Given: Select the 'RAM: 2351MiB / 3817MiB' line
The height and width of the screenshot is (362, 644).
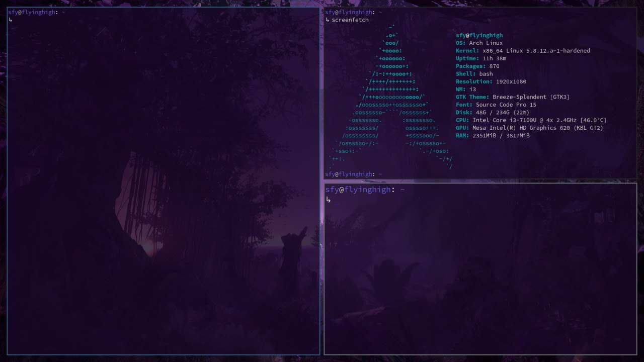Looking at the screenshot, I should point(493,136).
